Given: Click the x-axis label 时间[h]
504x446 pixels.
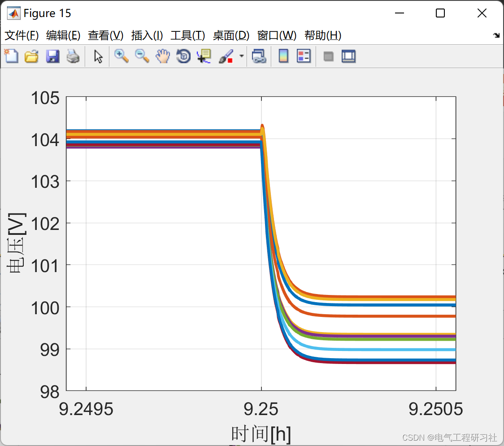Looking at the screenshot, I should point(261,434).
